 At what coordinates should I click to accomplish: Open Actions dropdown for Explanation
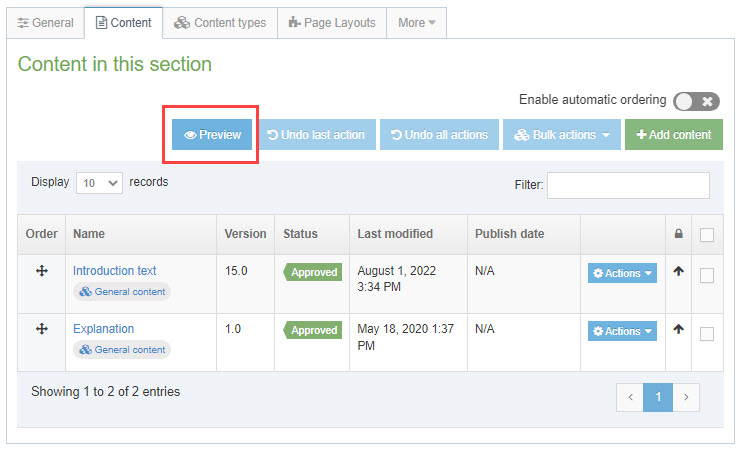pos(622,331)
